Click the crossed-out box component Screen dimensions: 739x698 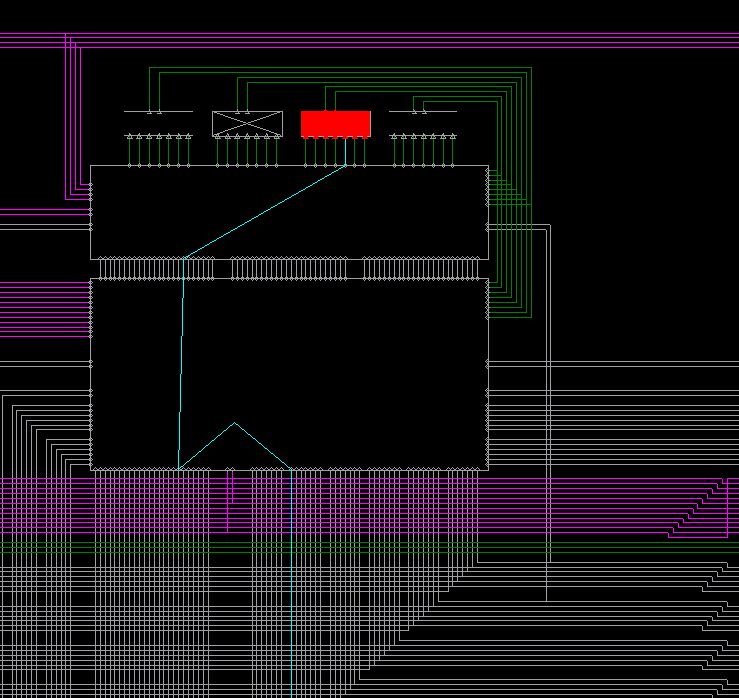tap(247, 123)
